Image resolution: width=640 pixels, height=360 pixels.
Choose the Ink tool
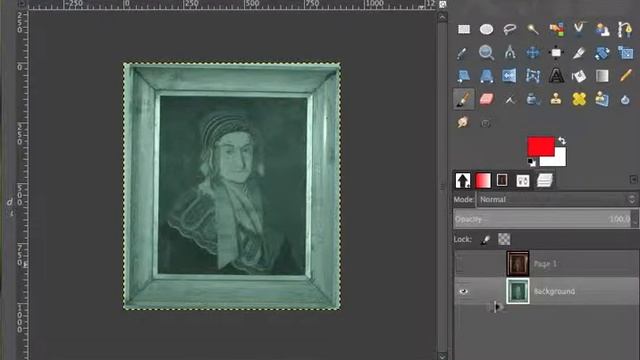533,99
